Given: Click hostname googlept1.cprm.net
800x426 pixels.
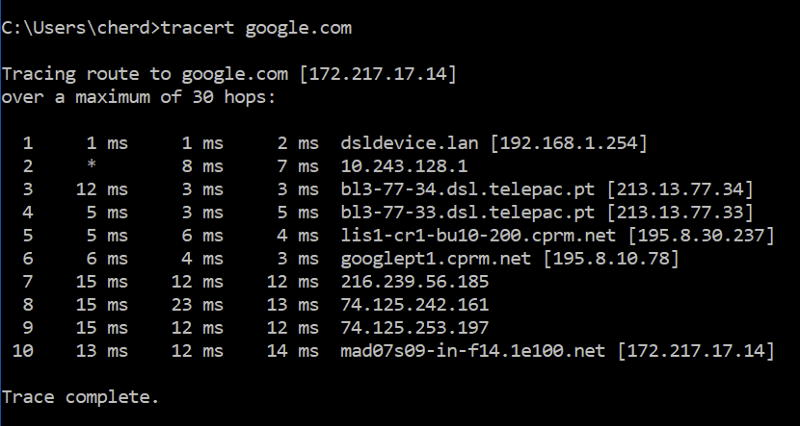Looking at the screenshot, I should coord(436,259).
